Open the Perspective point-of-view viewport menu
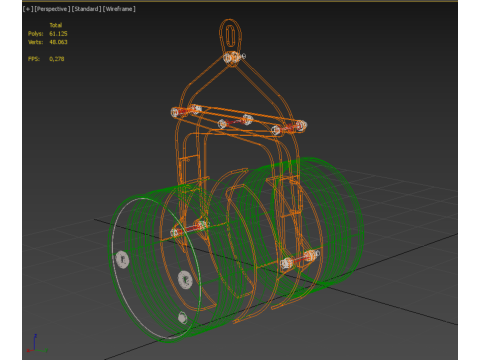Screen dimensions: 480x360 [x=52, y=9]
